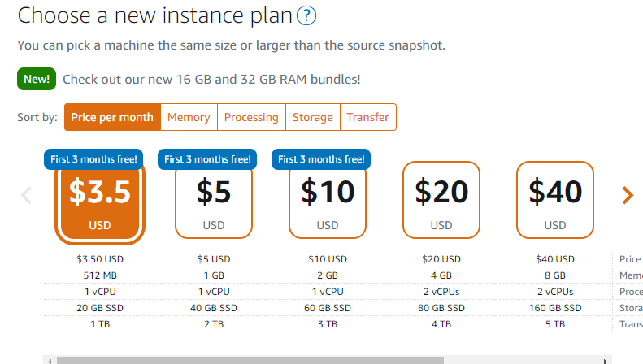The height and width of the screenshot is (364, 643).
Task: Click the green New! badge
Action: [36, 79]
